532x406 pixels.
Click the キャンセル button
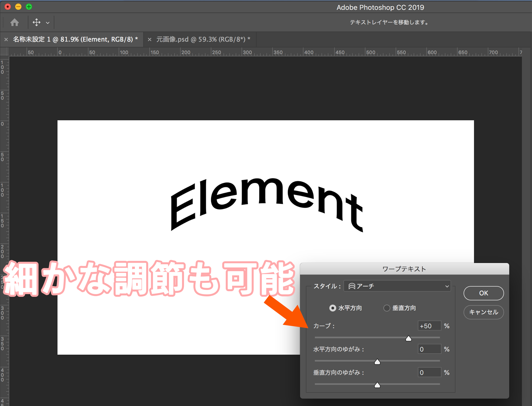pyautogui.click(x=484, y=312)
